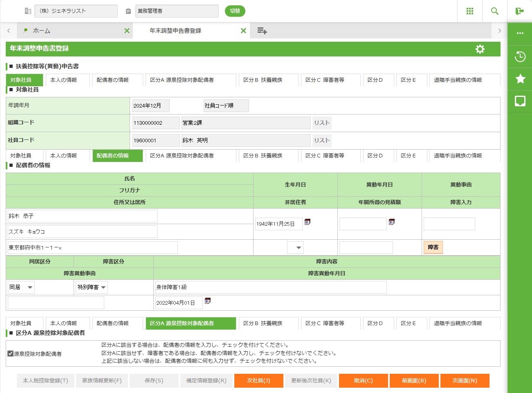The height and width of the screenshot is (393, 532).
Task: Open the settings gear in green header
Action: tap(480, 49)
